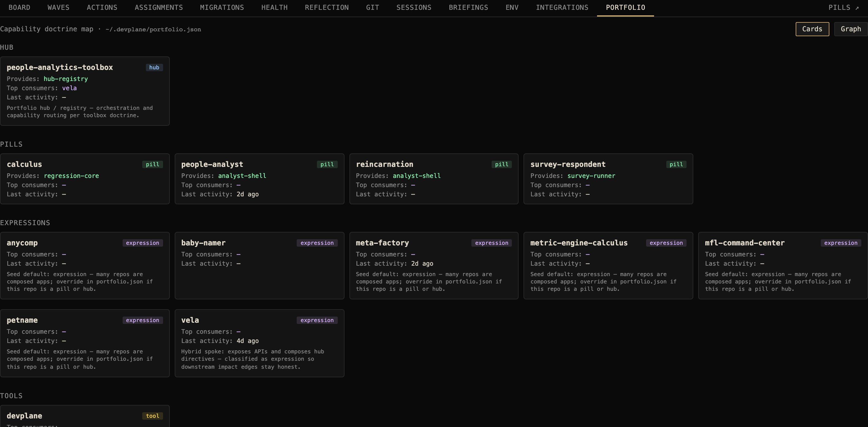The image size is (868, 427).
Task: Click the expression badge on petname
Action: (143, 320)
